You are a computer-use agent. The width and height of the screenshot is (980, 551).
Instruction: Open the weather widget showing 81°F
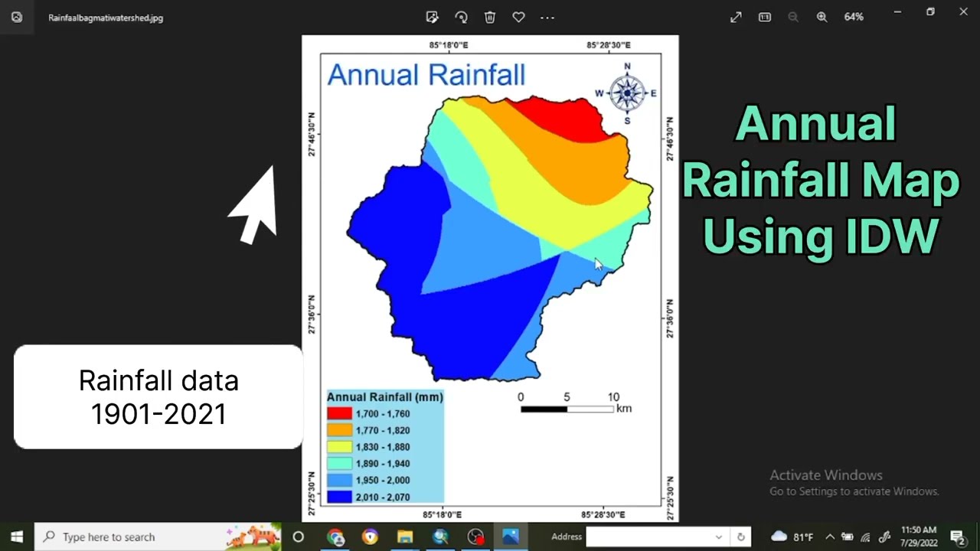pos(792,536)
